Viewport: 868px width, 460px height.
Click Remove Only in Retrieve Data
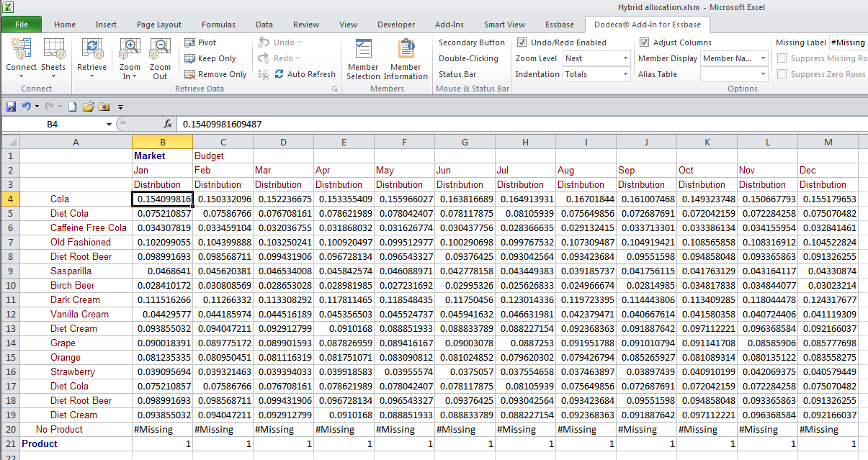[216, 74]
